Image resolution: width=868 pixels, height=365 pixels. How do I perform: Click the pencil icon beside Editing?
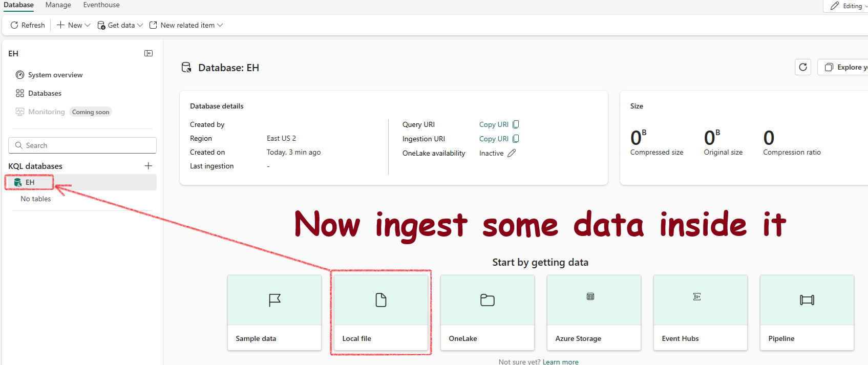tap(835, 6)
